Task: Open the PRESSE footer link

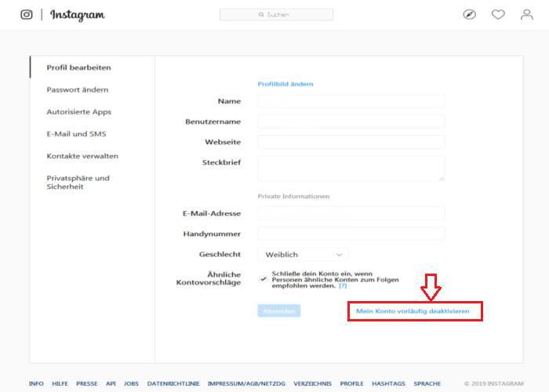Action: pos(87,383)
